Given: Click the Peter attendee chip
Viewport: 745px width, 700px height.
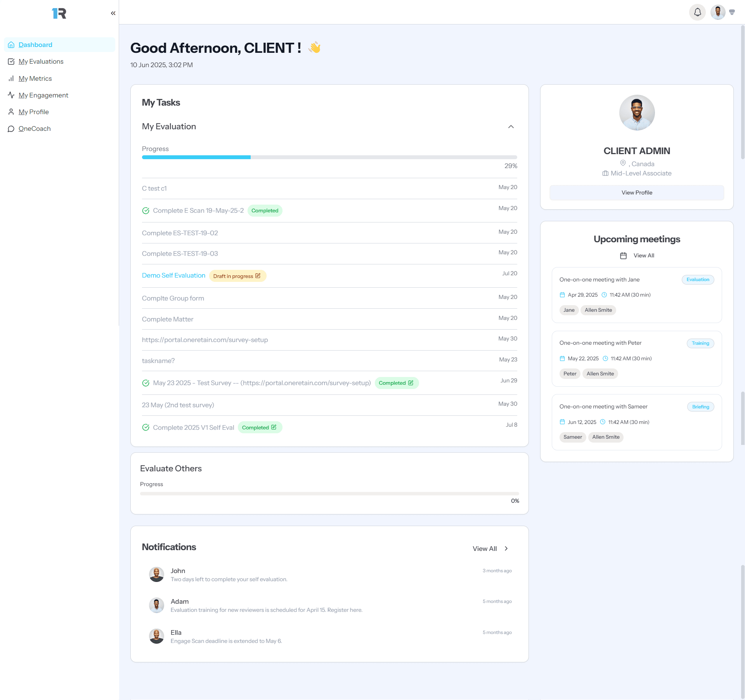Looking at the screenshot, I should pos(570,373).
